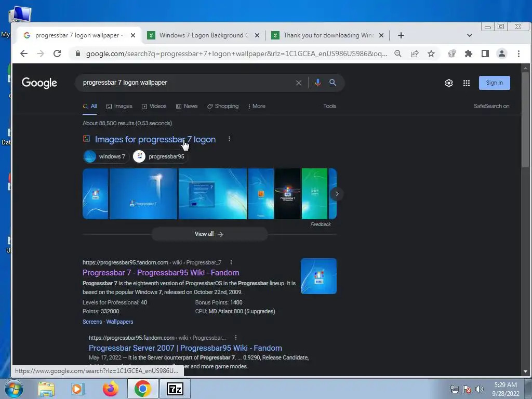Select the News search tab
Screen dimensions: 532x399
click(187, 106)
